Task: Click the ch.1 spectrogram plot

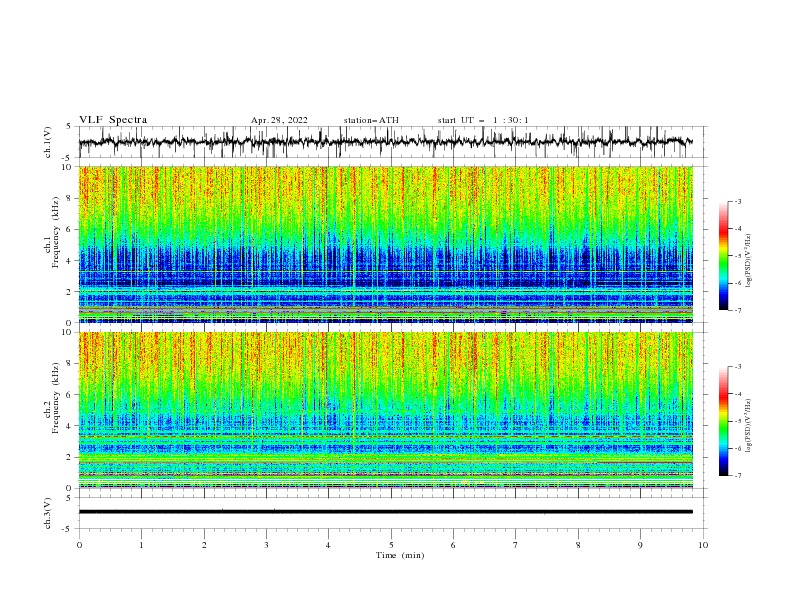Action: pyautogui.click(x=385, y=244)
